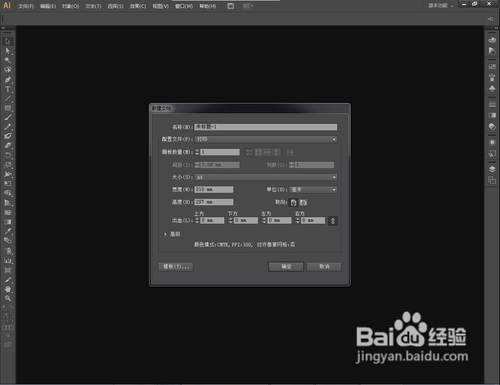
Task: Select the Rotate tool
Action: click(x=8, y=155)
